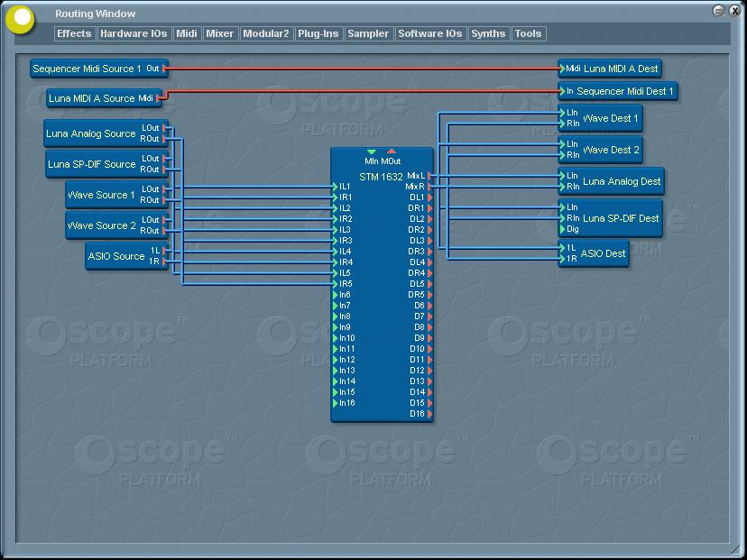
Task: Open the Plug-Ins menu
Action: click(x=318, y=33)
